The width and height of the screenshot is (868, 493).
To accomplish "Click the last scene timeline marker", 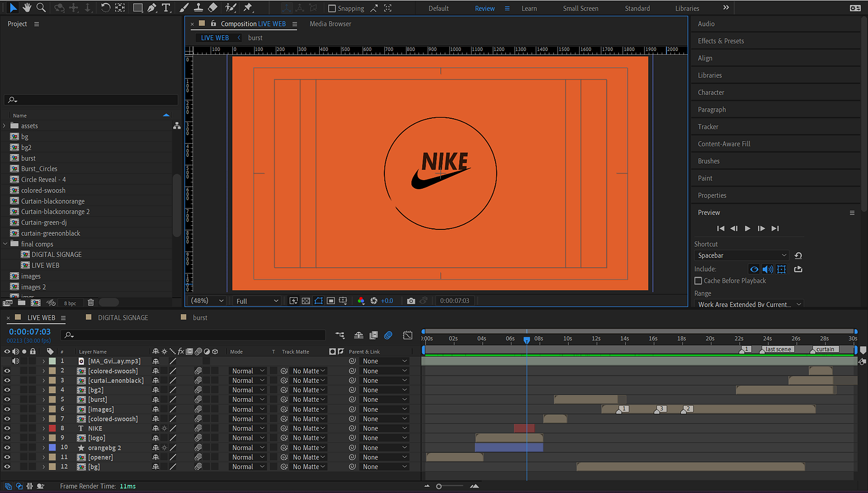I will click(x=777, y=349).
